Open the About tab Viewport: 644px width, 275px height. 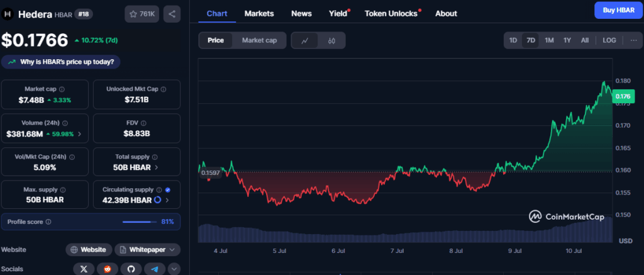click(446, 14)
